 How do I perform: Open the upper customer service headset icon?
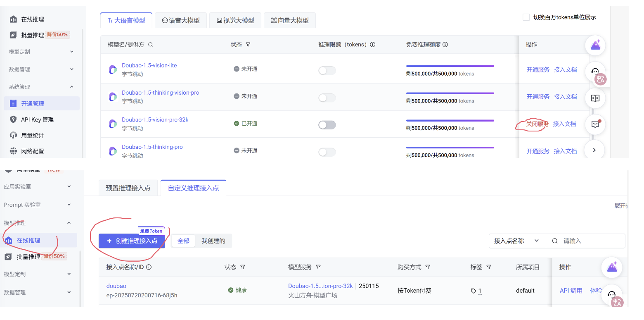595,72
